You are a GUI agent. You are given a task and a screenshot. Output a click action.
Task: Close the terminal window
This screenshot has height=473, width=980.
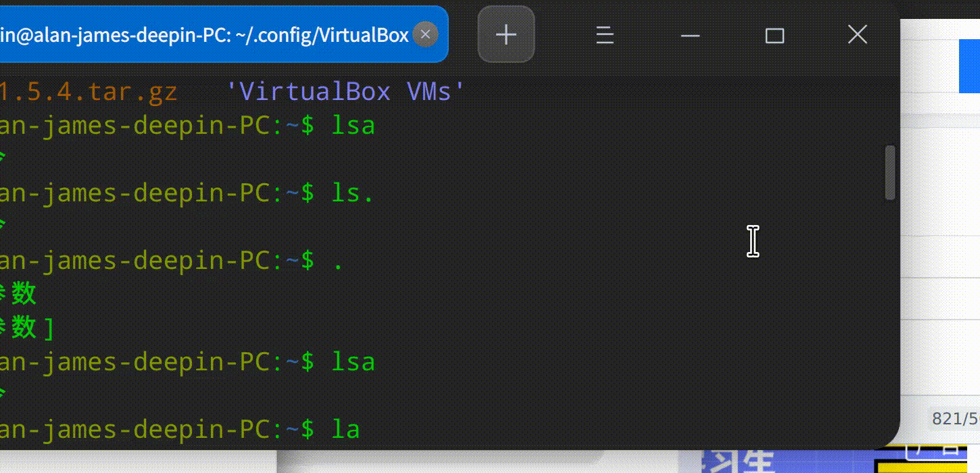click(x=857, y=34)
